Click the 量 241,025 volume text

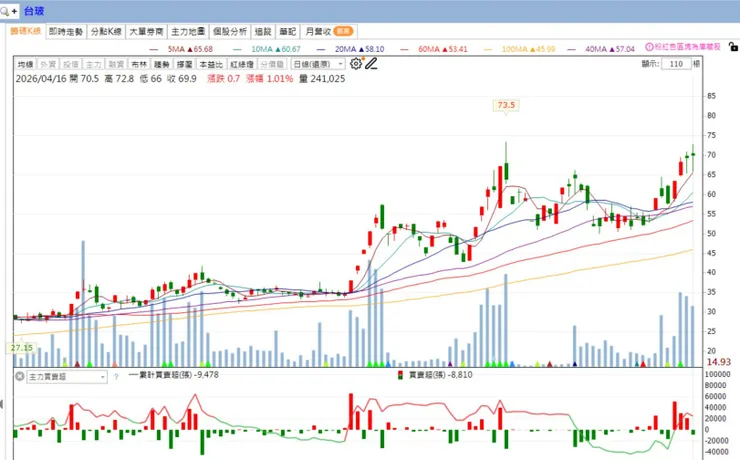tap(322, 79)
